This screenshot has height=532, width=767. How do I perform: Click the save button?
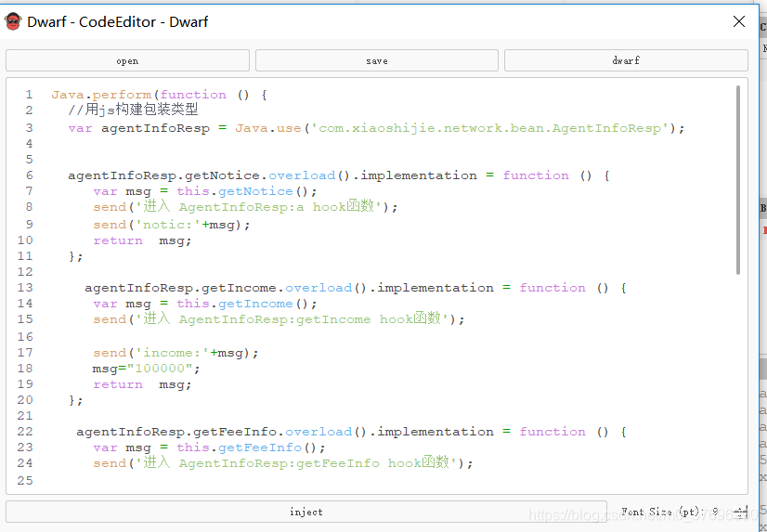[x=377, y=60]
